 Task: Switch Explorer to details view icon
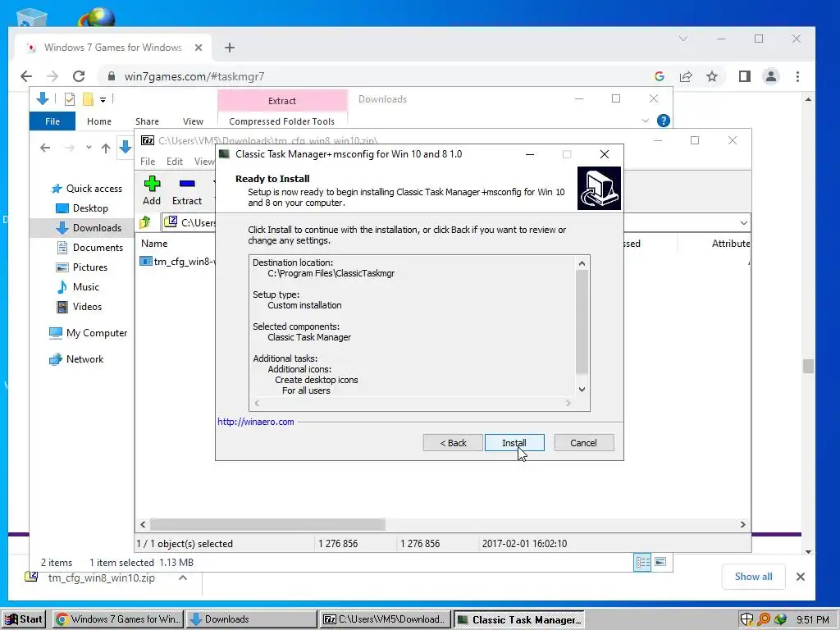click(642, 562)
